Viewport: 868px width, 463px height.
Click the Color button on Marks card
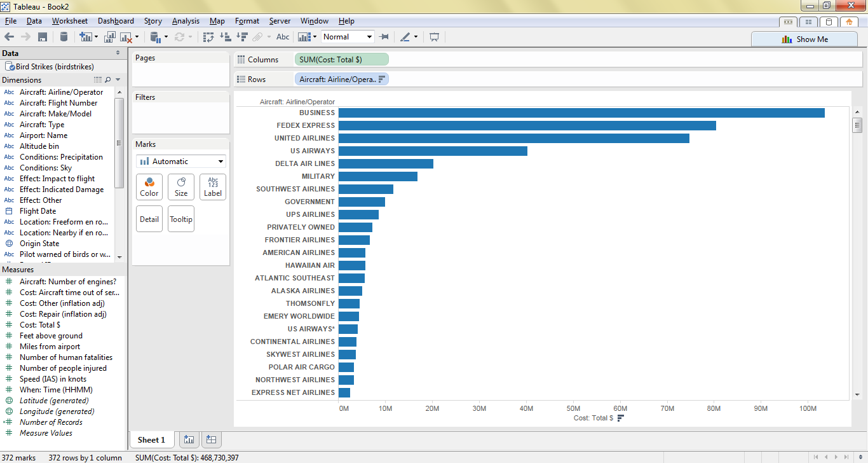tap(149, 187)
